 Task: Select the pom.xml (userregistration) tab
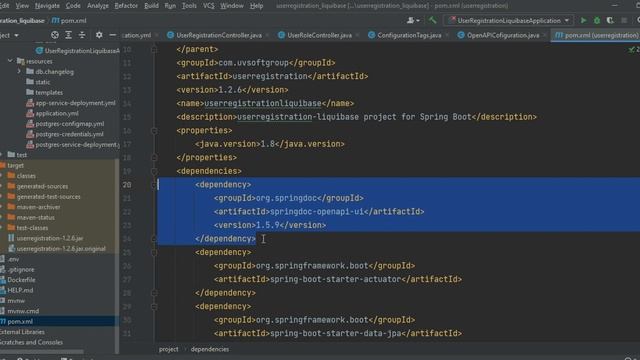click(596, 36)
